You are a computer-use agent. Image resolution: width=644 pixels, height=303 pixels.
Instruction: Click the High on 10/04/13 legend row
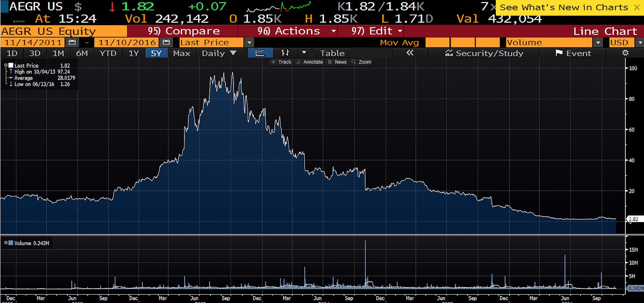(x=42, y=72)
